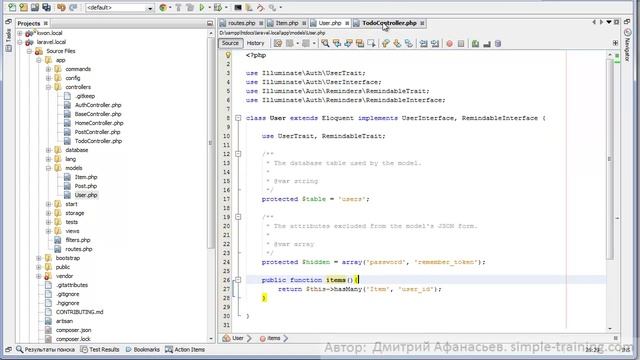The width and height of the screenshot is (640, 360).
Task: Expand the kvon.local project node
Action: [x=20, y=33]
